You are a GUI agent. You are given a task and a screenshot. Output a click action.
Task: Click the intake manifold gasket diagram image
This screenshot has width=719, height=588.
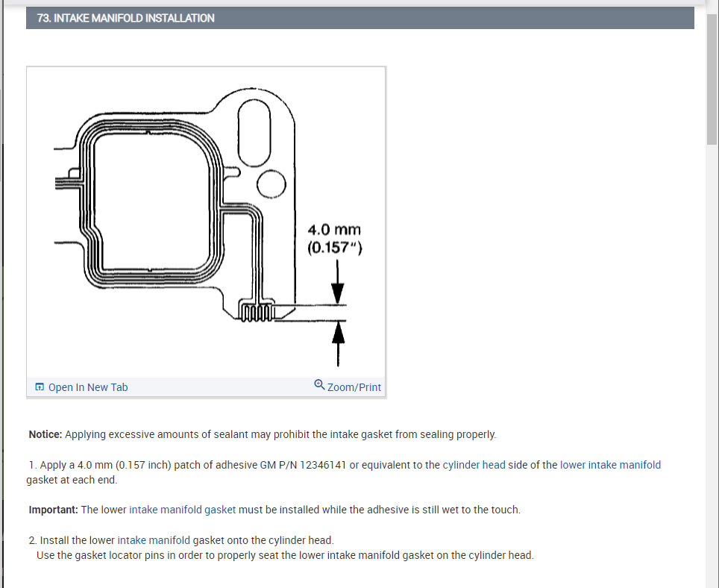tap(206, 222)
